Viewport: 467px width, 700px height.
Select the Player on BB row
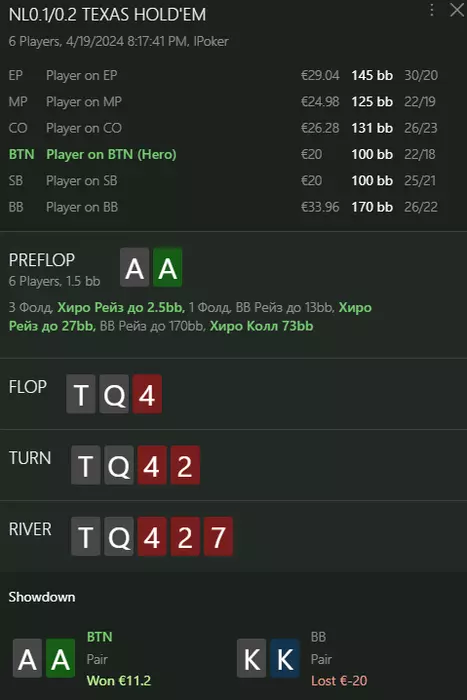223,207
